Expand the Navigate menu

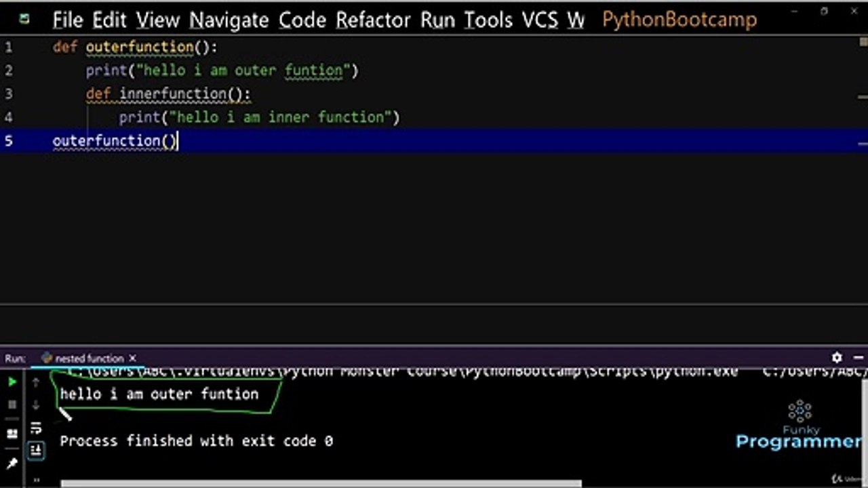229,20
